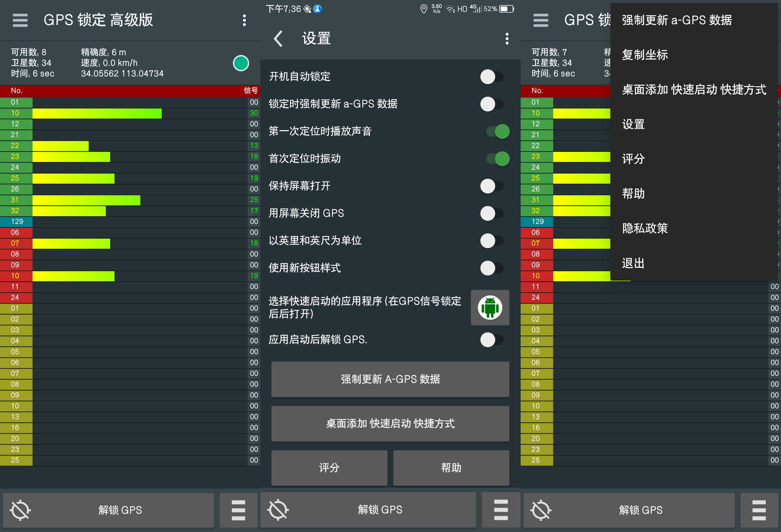Tap crossed GPS icon in settings bottom bar
This screenshot has width=781, height=532.
coord(278,510)
